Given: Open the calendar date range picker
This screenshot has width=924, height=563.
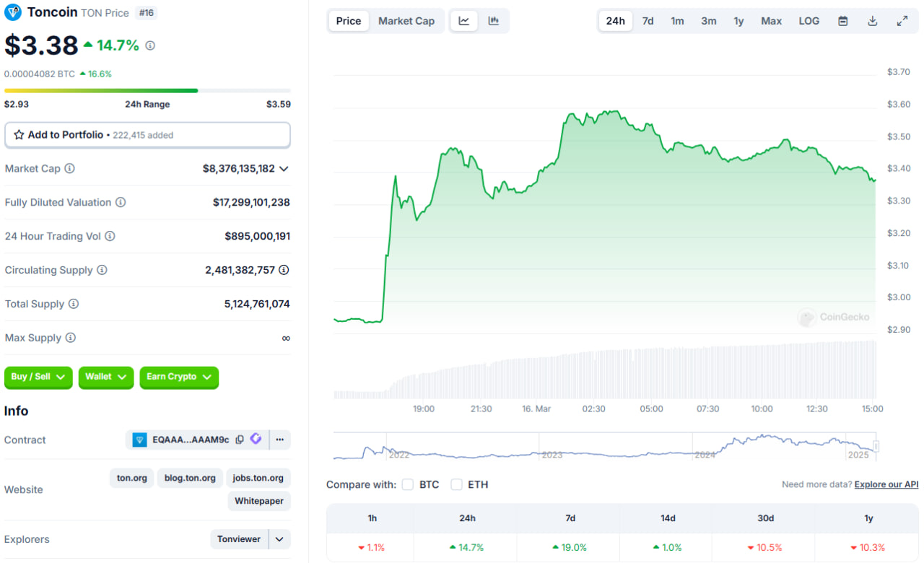Looking at the screenshot, I should coord(843,21).
